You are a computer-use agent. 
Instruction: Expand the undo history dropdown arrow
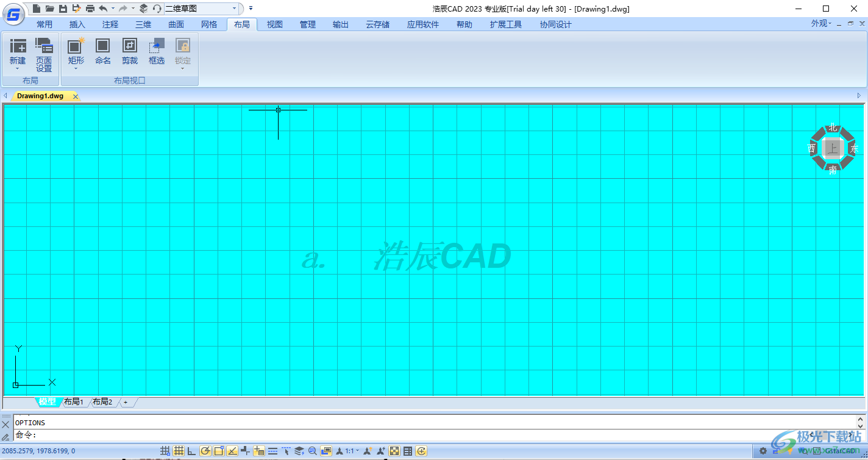click(x=113, y=9)
